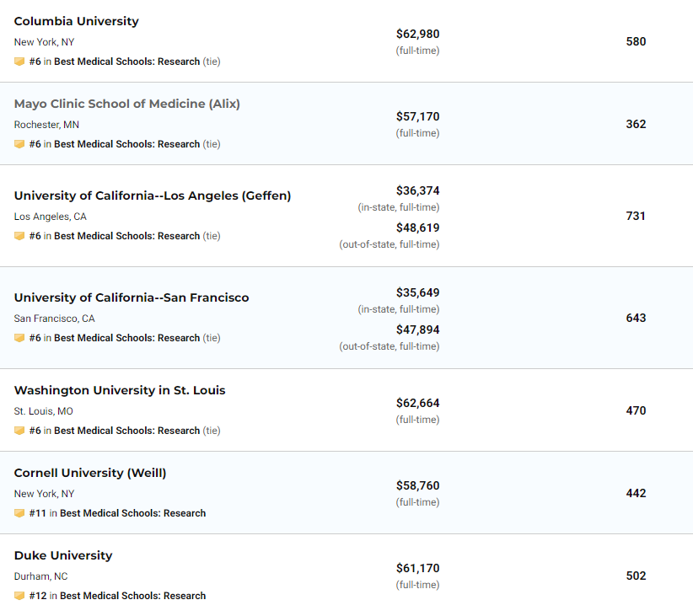Click the badge icon under UC San Francisco
The height and width of the screenshot is (616, 693).
pyautogui.click(x=19, y=338)
